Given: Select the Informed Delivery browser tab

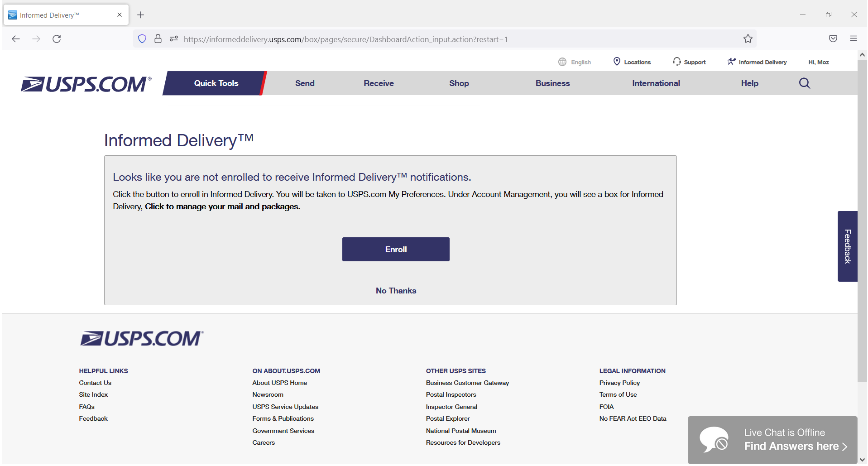Looking at the screenshot, I should (x=66, y=15).
